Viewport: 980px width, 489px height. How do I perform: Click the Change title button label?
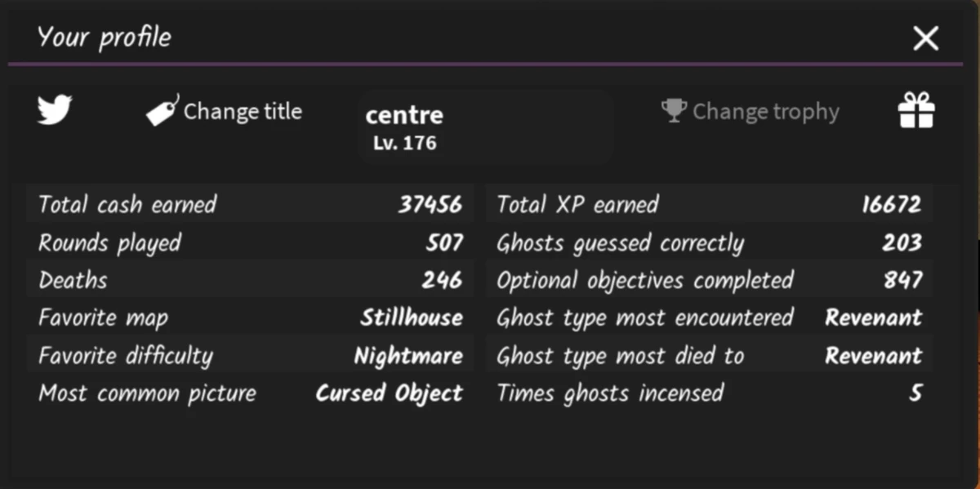coord(243,111)
